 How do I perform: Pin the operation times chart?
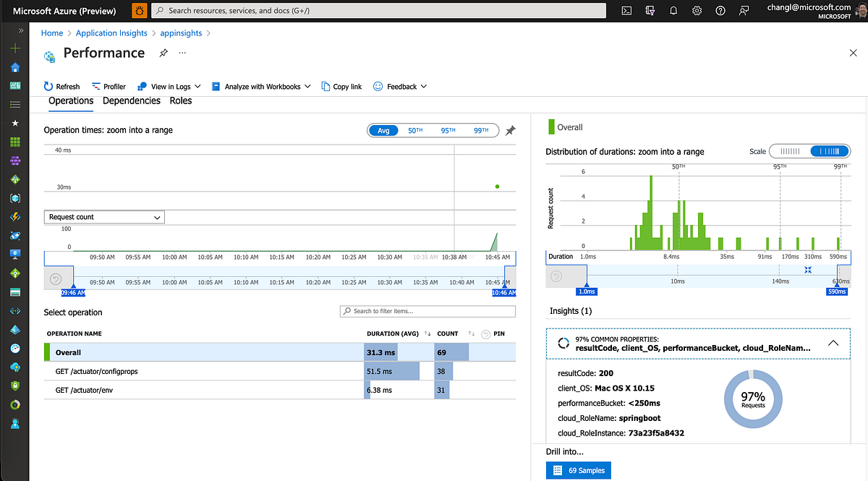tap(510, 130)
